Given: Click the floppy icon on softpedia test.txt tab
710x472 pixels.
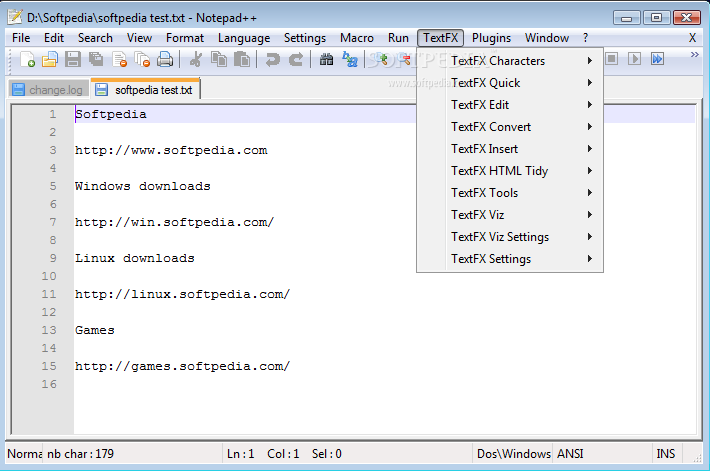Looking at the screenshot, I should pos(101,90).
